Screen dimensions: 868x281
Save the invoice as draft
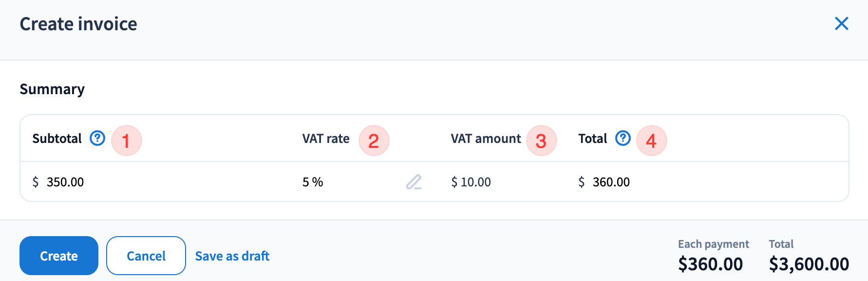(x=232, y=256)
